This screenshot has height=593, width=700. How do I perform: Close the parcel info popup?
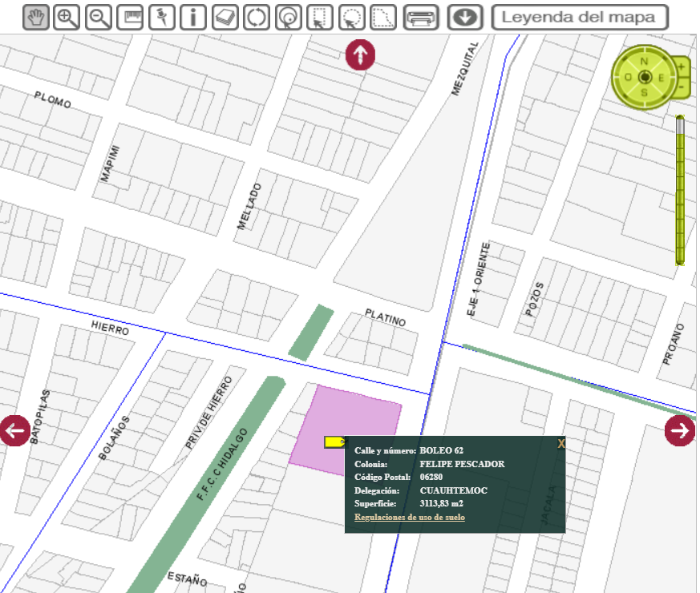pos(560,443)
